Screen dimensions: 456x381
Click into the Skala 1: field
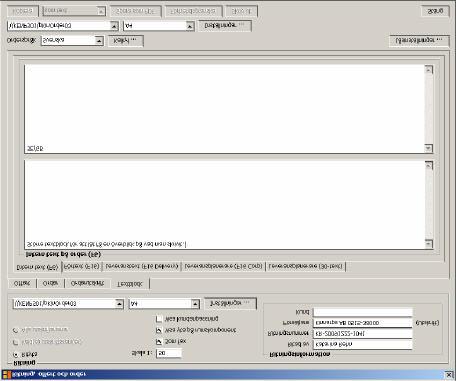(x=169, y=353)
